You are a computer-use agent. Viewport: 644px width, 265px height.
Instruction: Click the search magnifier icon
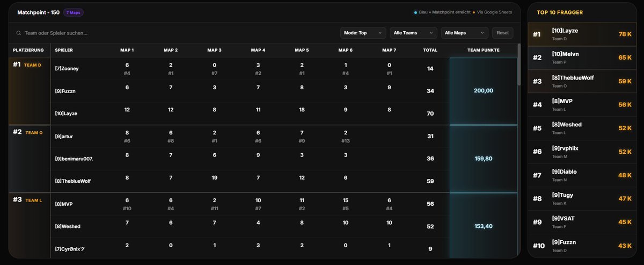click(x=19, y=33)
